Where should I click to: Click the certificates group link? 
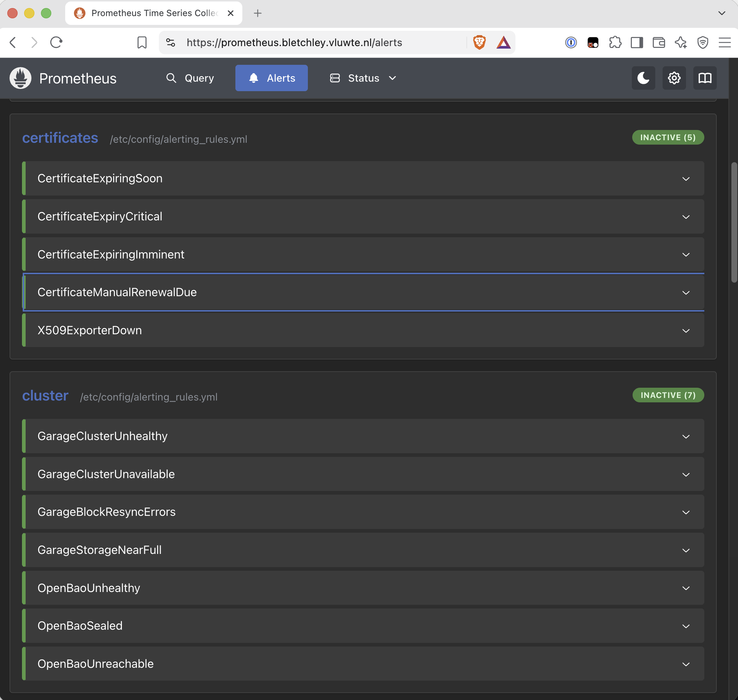point(60,138)
